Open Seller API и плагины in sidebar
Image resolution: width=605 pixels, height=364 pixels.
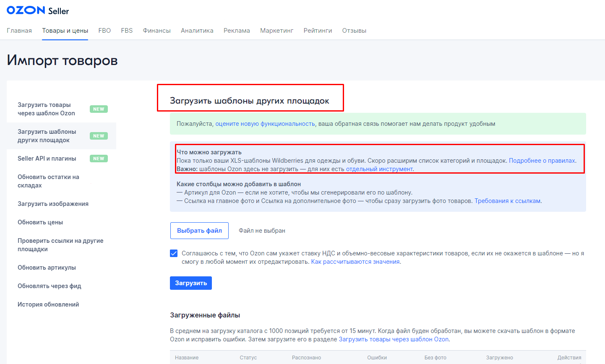coord(61,159)
